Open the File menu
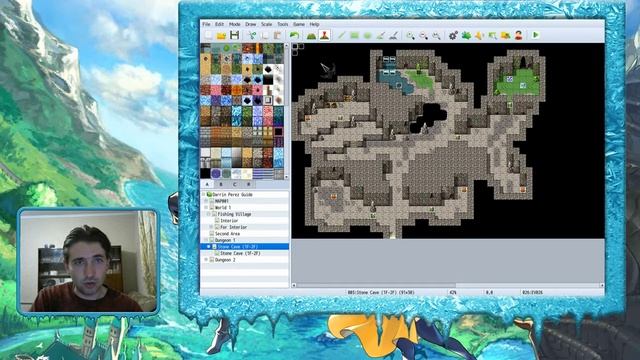 click(x=207, y=24)
